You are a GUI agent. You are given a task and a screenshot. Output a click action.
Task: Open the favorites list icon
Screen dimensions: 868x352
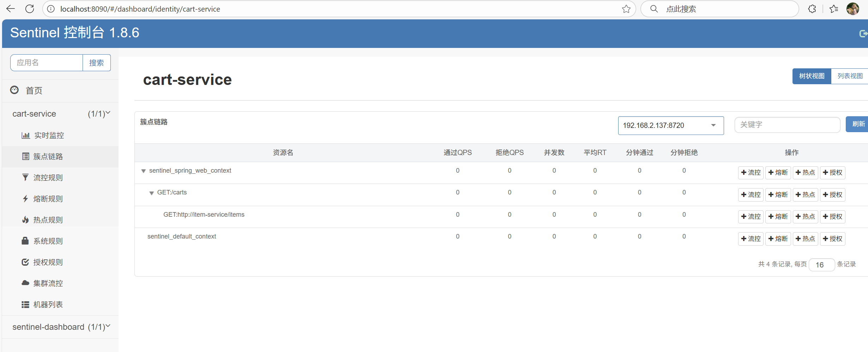click(x=834, y=9)
